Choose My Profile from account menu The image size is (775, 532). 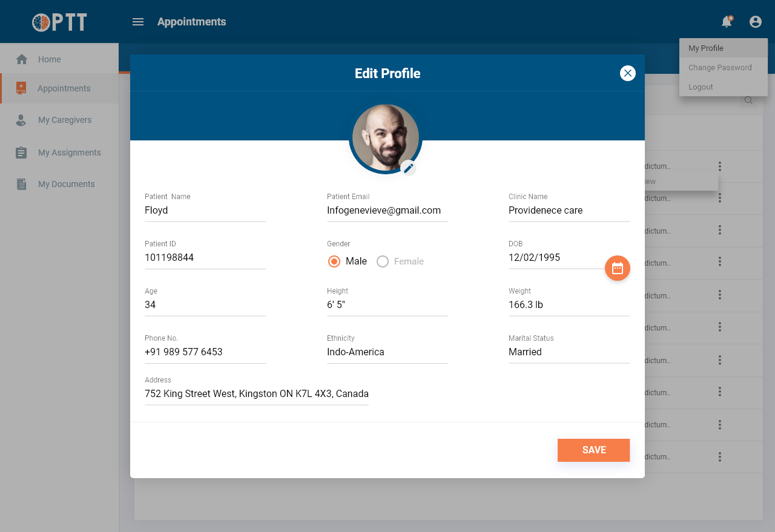(x=706, y=48)
